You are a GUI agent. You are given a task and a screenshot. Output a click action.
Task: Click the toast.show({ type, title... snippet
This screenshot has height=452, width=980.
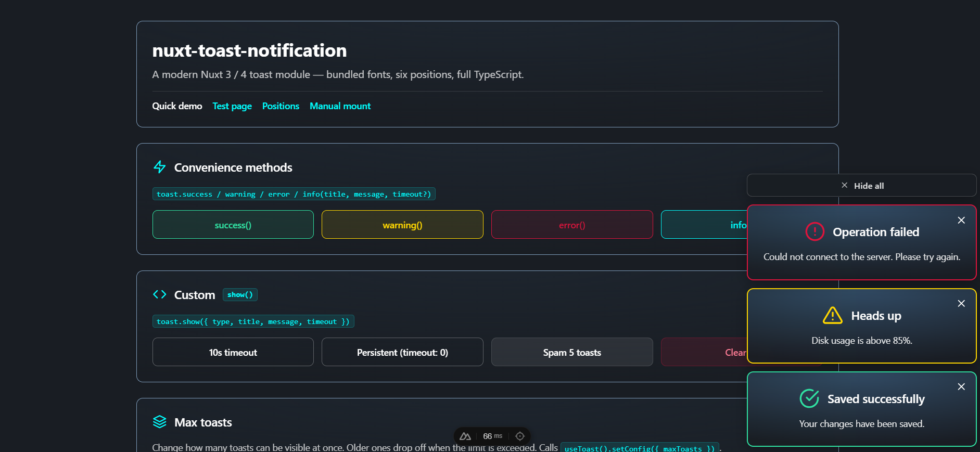(x=253, y=321)
